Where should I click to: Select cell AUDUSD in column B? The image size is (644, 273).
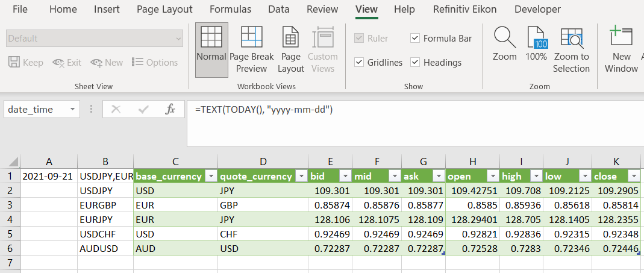click(105, 248)
